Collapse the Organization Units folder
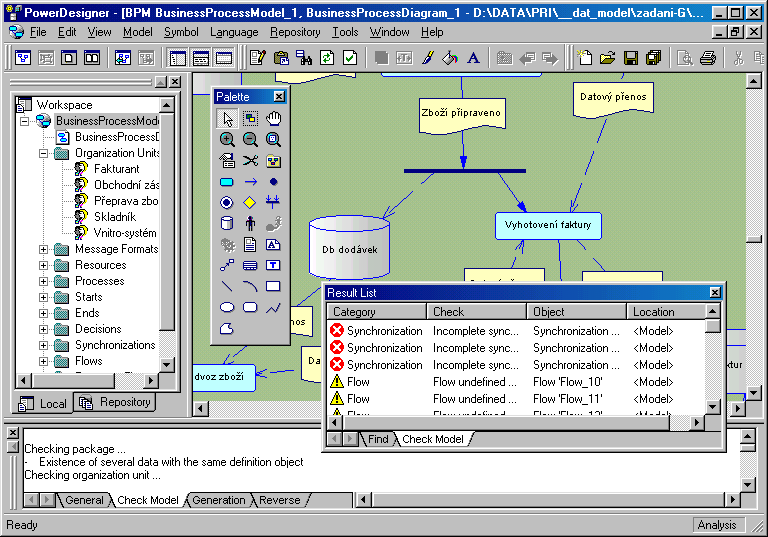The height and width of the screenshot is (537, 768). tap(43, 153)
